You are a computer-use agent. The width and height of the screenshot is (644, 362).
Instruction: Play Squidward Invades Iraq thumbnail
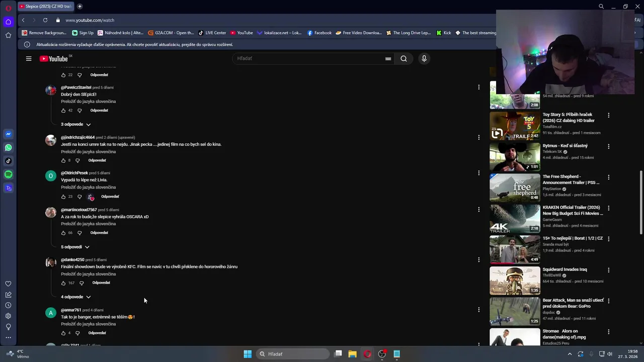[515, 281]
